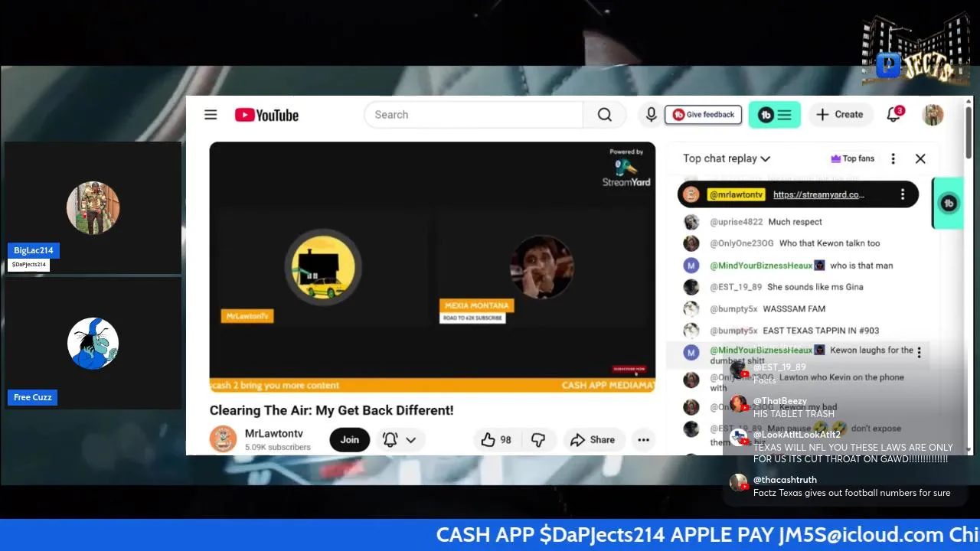This screenshot has height=551, width=980.
Task: Share the video
Action: pos(593,439)
